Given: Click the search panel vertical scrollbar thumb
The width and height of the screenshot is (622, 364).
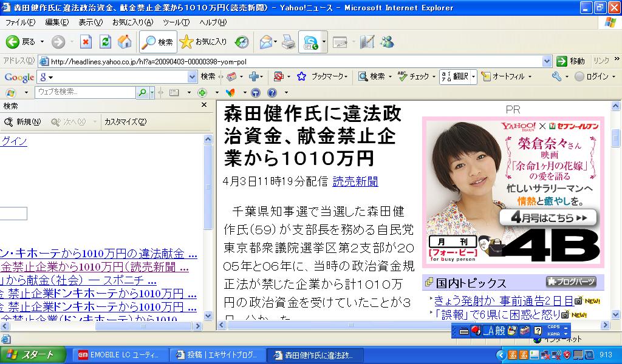Looking at the screenshot, I should 208,187.
